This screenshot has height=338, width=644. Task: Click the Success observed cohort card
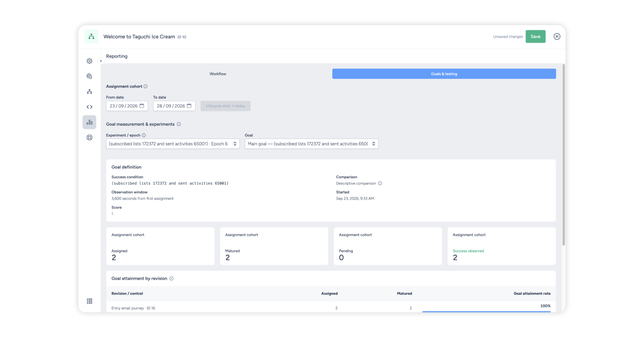pos(502,246)
